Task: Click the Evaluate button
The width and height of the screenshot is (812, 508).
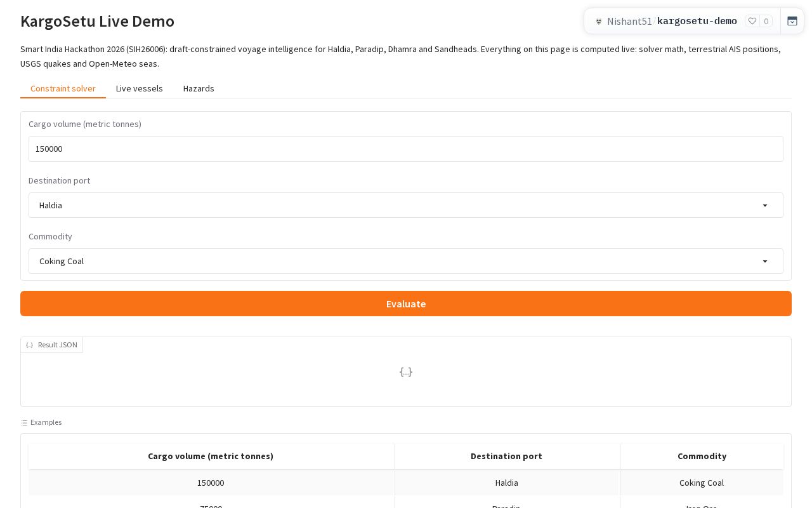Action: point(406,304)
